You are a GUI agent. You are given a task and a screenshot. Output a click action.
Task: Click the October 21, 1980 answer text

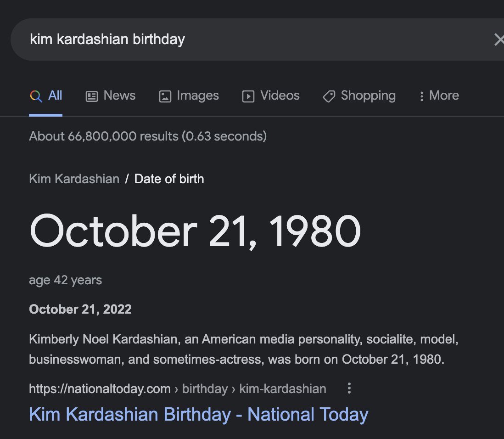click(195, 231)
